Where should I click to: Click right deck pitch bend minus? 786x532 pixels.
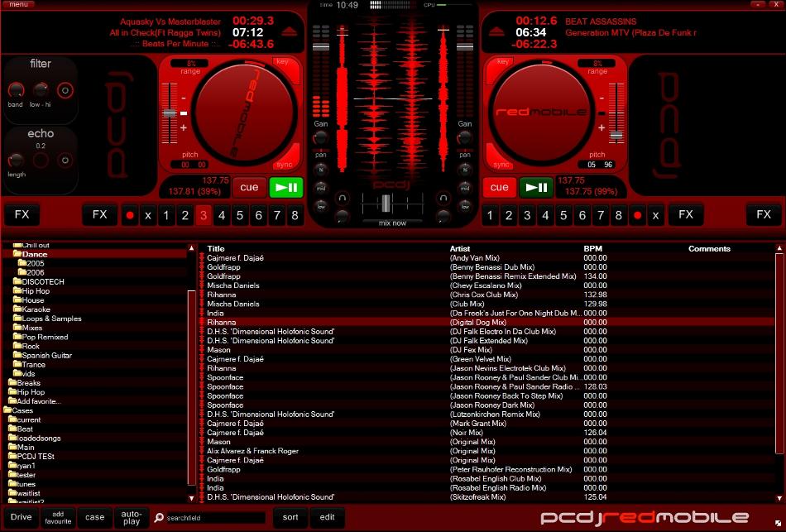[x=601, y=98]
